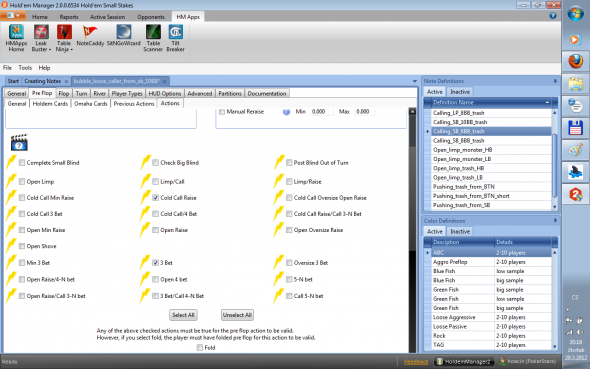This screenshot has width=590, height=369.
Task: Open the floppy disk save app icon
Action: pyautogui.click(x=576, y=128)
